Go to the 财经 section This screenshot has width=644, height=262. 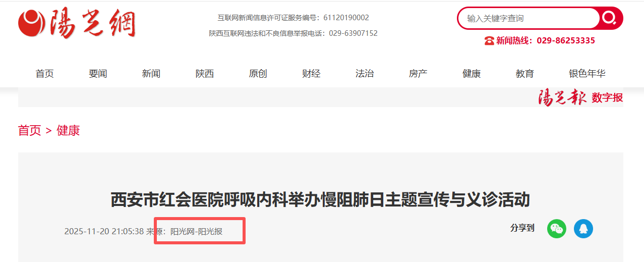[311, 74]
